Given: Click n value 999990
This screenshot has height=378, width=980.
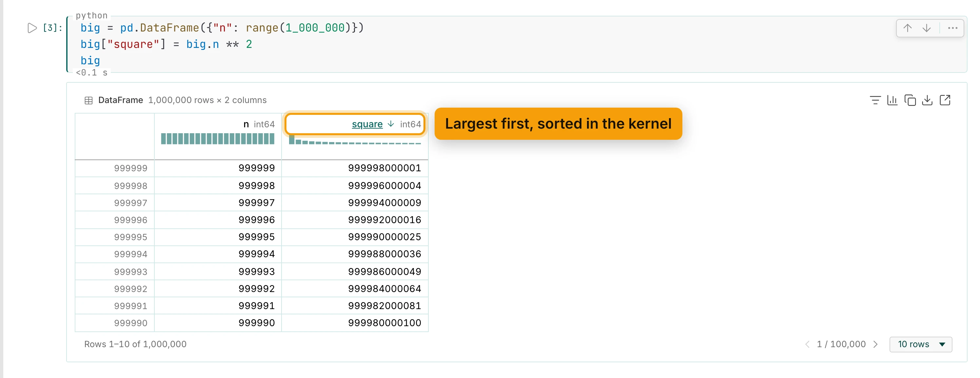Looking at the screenshot, I should (256, 323).
